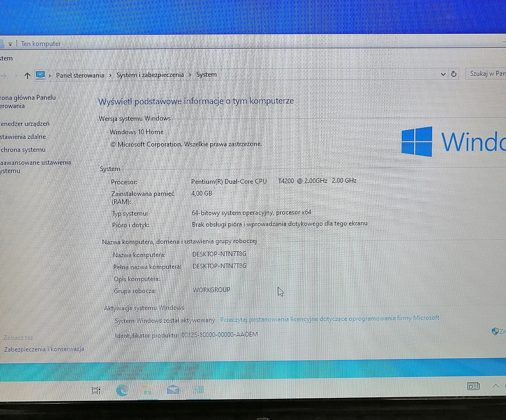This screenshot has height=420, width=506.
Task: Click the Control Panel computer icon in address bar
Action: point(40,75)
